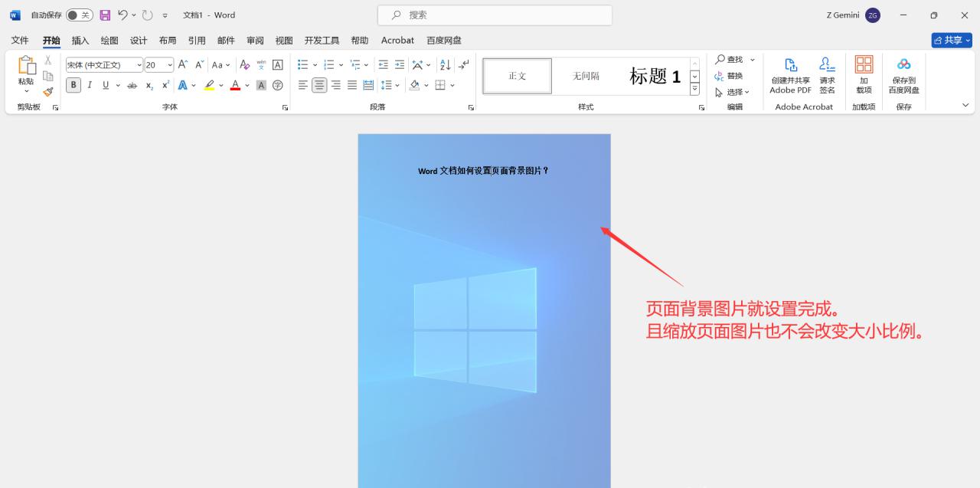Click the Redo icon
This screenshot has width=980, height=488.
point(148,15)
